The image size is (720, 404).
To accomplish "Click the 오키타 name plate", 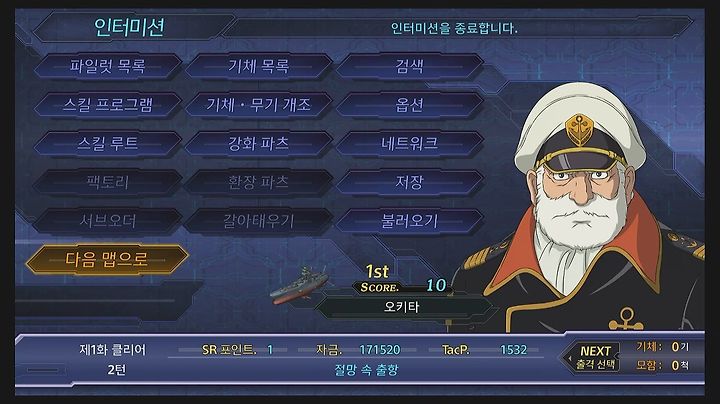I will click(403, 307).
